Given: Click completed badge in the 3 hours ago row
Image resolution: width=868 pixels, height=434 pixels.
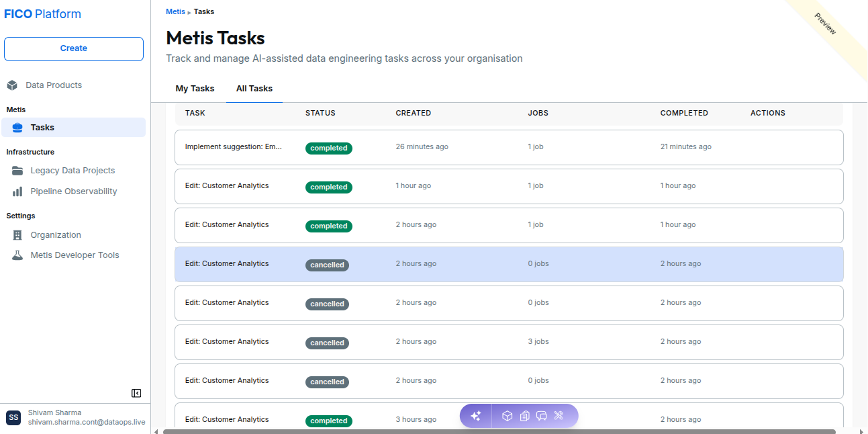Looking at the screenshot, I should pos(329,421).
